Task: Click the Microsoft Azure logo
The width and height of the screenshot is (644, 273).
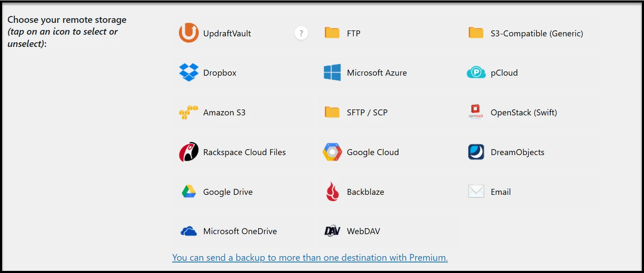Action: coord(332,73)
